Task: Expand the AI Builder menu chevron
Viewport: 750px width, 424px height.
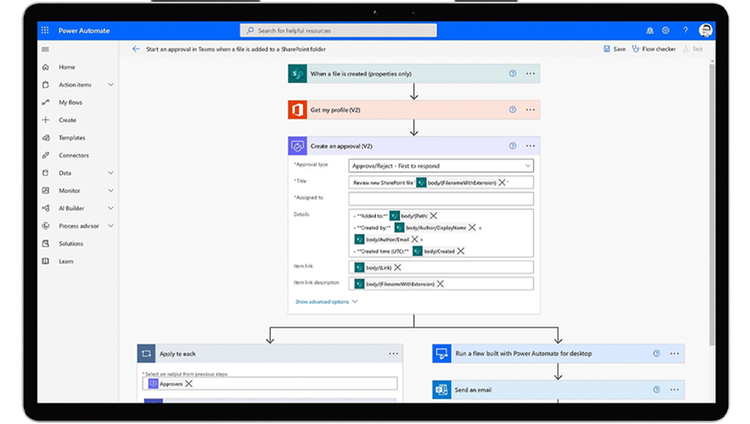Action: tap(110, 208)
